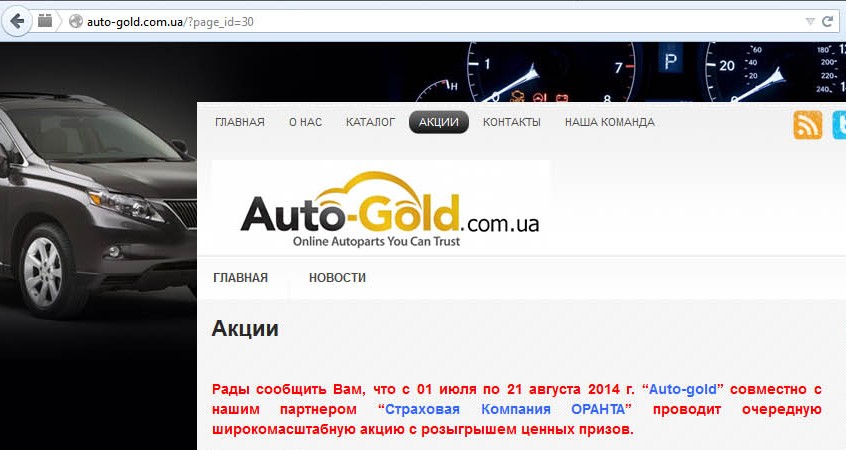
Task: Open the blue Twitter icon
Action: tap(839, 125)
